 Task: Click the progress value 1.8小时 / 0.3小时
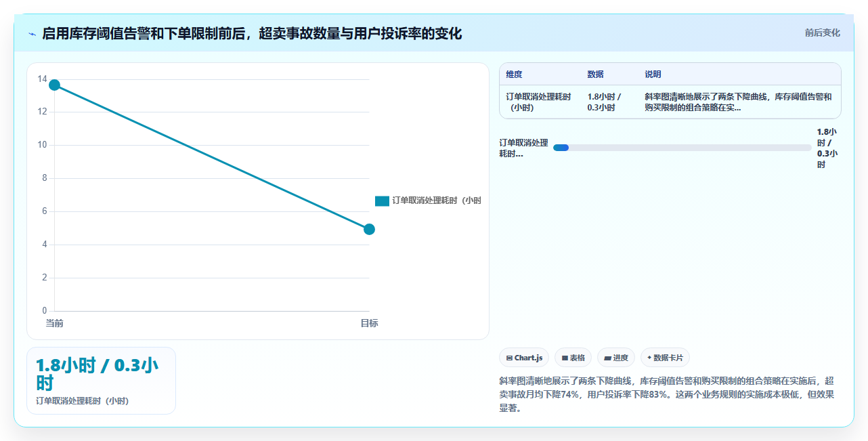tap(827, 148)
